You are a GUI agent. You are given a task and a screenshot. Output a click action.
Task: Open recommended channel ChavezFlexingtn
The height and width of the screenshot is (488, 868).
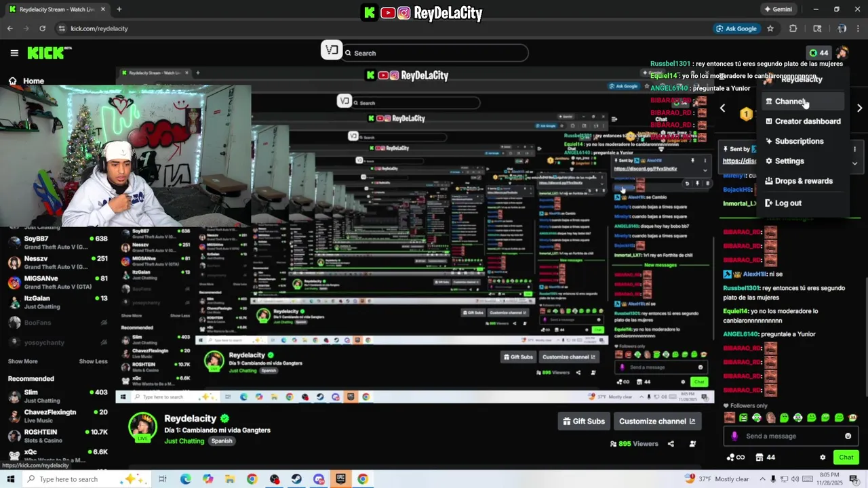58,416
